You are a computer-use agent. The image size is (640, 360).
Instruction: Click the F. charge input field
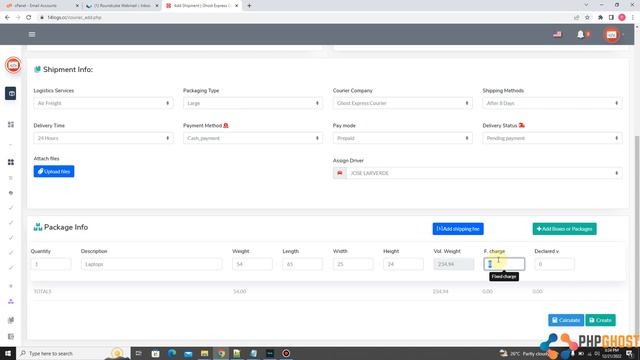click(x=504, y=264)
